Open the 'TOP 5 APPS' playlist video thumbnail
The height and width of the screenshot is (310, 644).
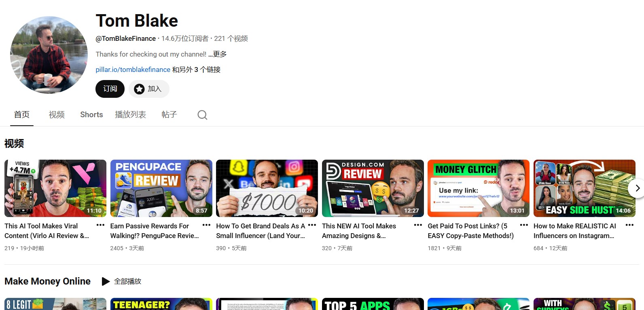point(373,304)
